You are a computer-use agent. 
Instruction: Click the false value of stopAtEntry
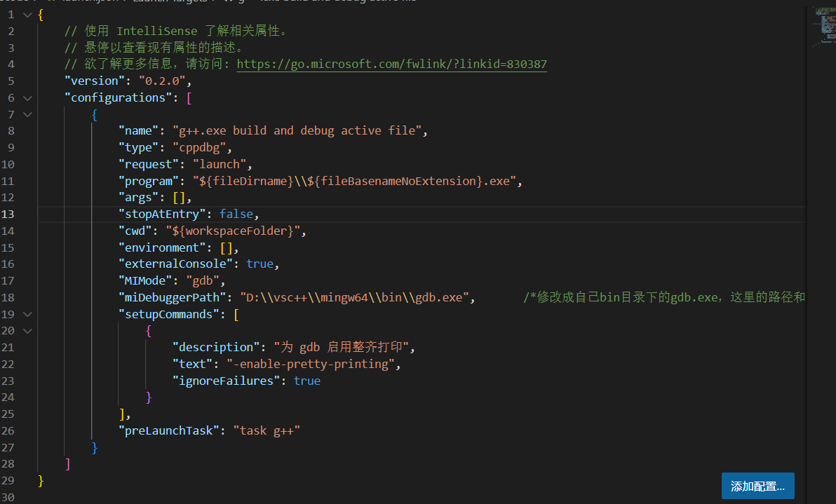(x=236, y=214)
